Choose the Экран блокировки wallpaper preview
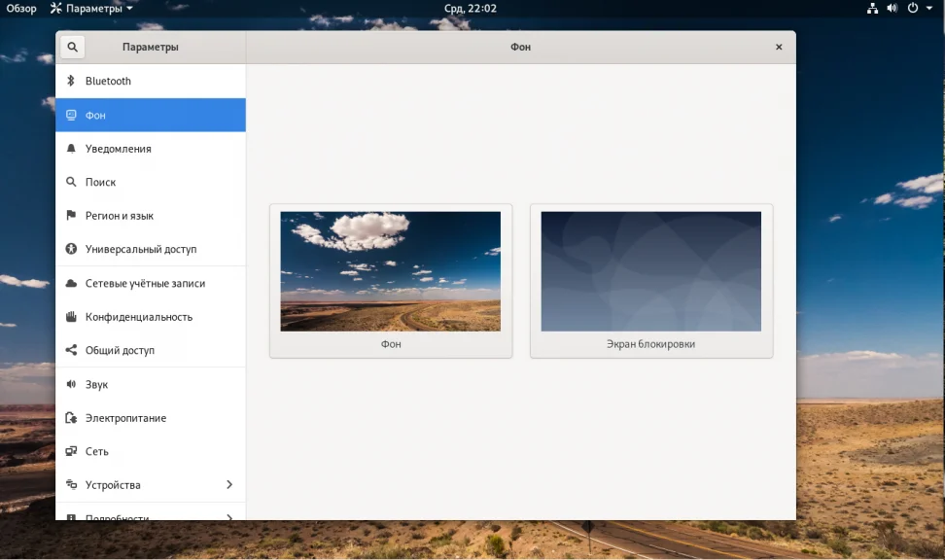945x560 pixels. 650,271
